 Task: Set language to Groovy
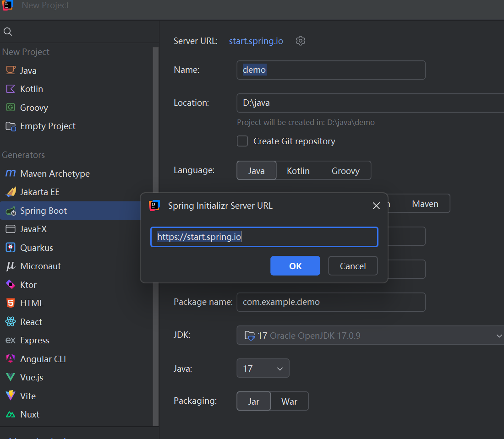345,171
